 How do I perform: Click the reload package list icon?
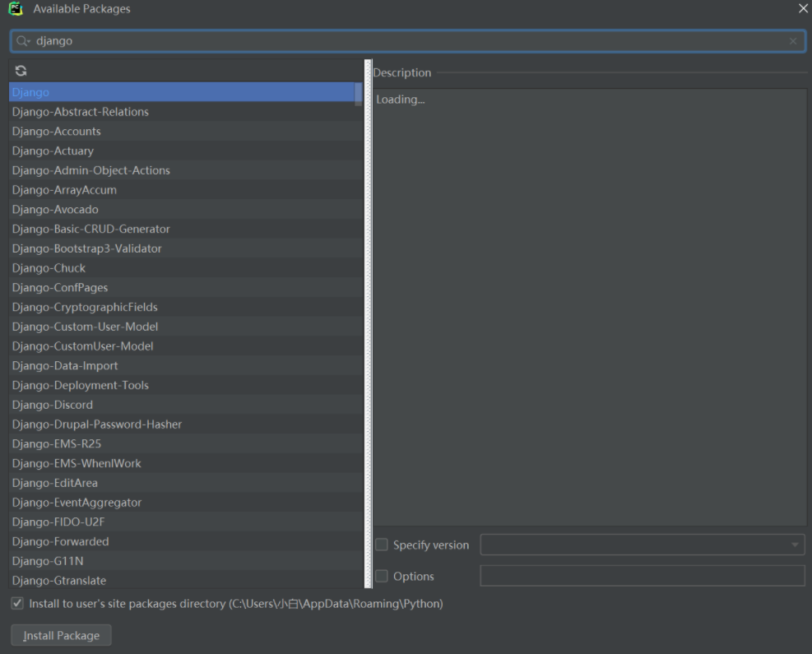[21, 71]
